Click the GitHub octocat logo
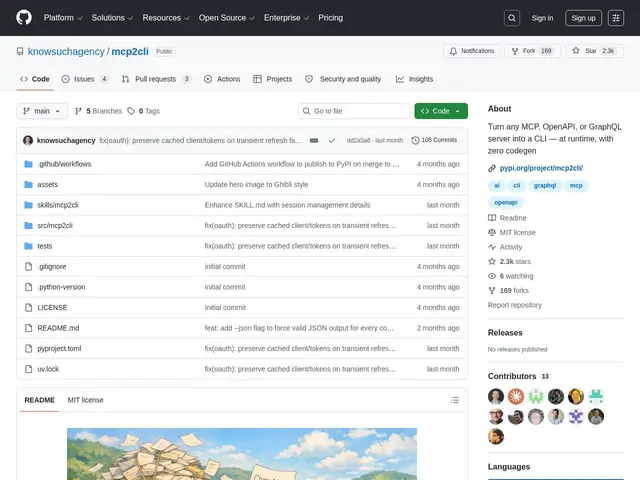Viewport: 640px width, 480px height. (x=24, y=18)
